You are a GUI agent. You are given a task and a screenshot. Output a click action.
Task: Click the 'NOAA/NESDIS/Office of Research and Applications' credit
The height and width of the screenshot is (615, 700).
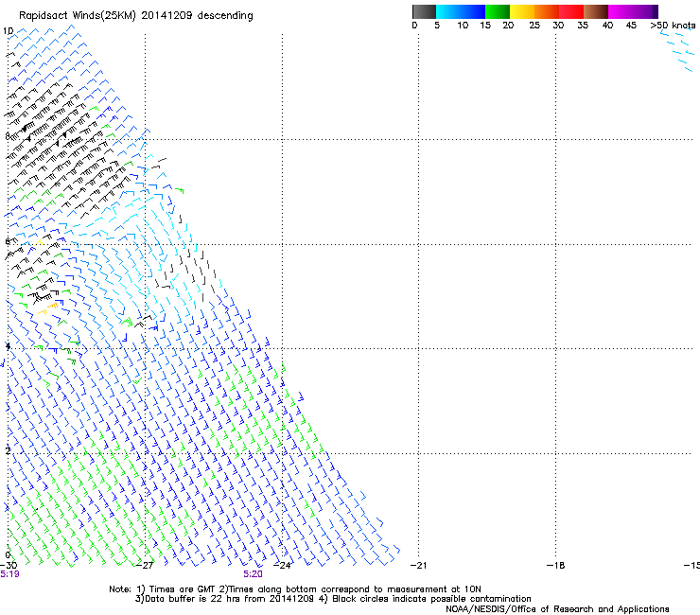[x=557, y=609]
